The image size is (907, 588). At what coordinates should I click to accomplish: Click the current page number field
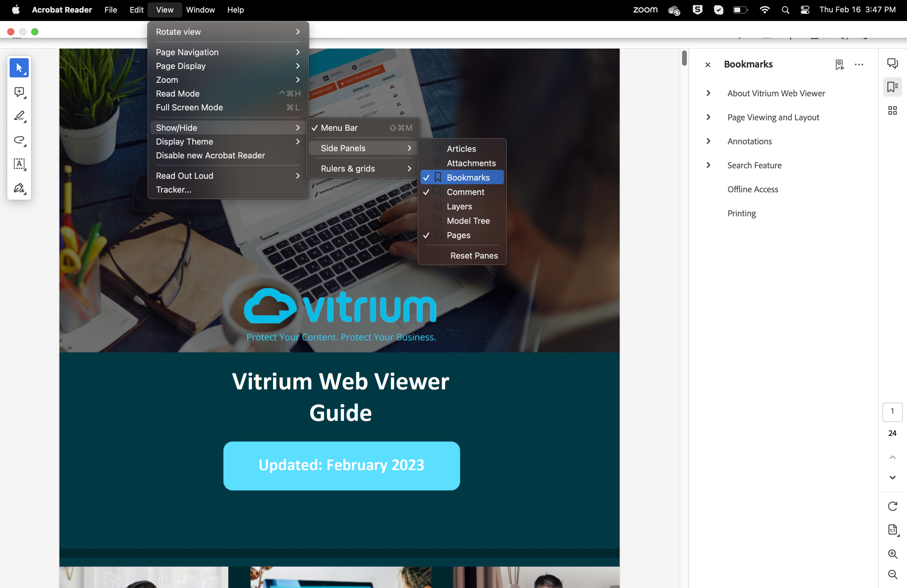pyautogui.click(x=892, y=412)
